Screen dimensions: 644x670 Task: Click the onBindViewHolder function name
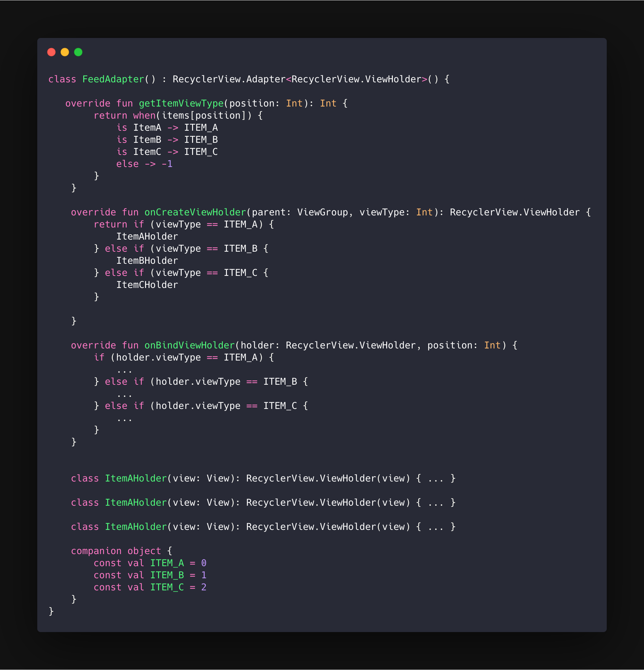(189, 345)
